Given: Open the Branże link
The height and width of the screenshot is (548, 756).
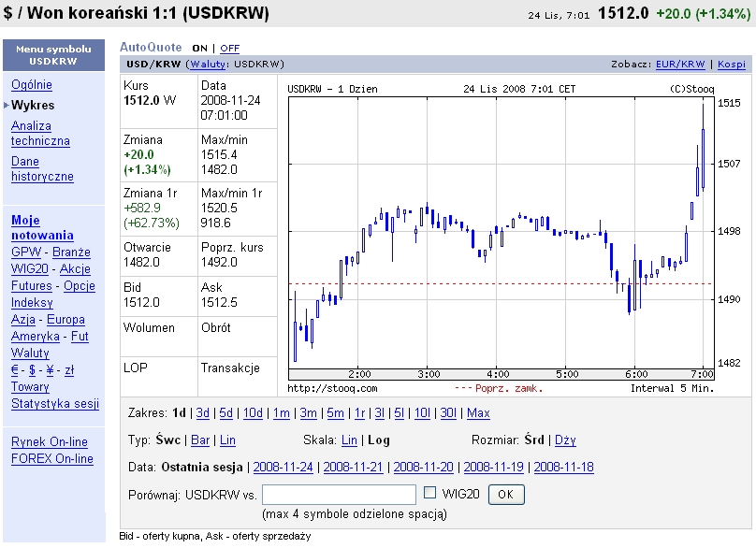Looking at the screenshot, I should [71, 252].
